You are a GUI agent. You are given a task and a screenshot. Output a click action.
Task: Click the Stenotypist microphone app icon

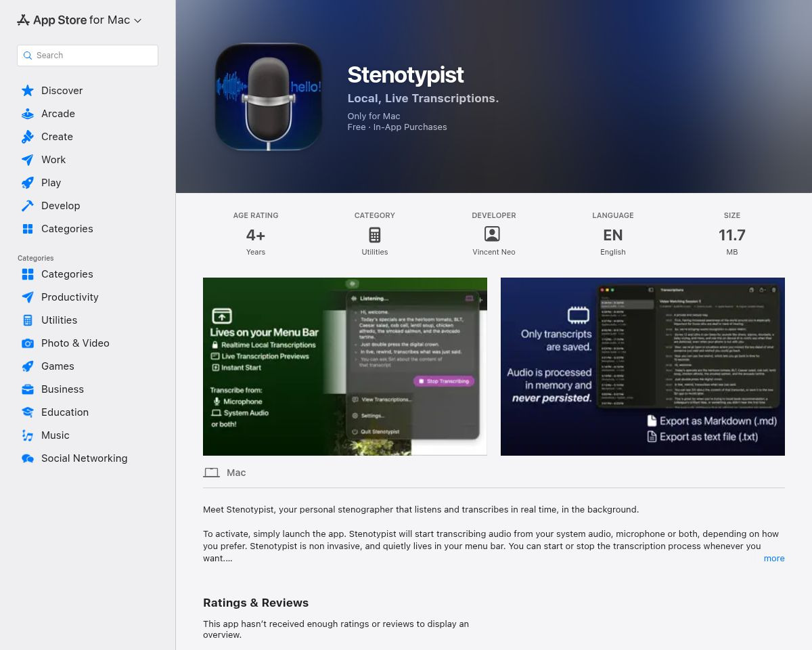pyautogui.click(x=269, y=97)
